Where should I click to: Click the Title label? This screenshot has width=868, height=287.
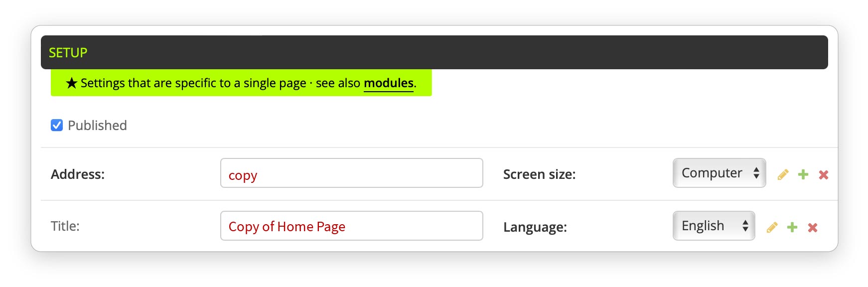click(x=65, y=226)
